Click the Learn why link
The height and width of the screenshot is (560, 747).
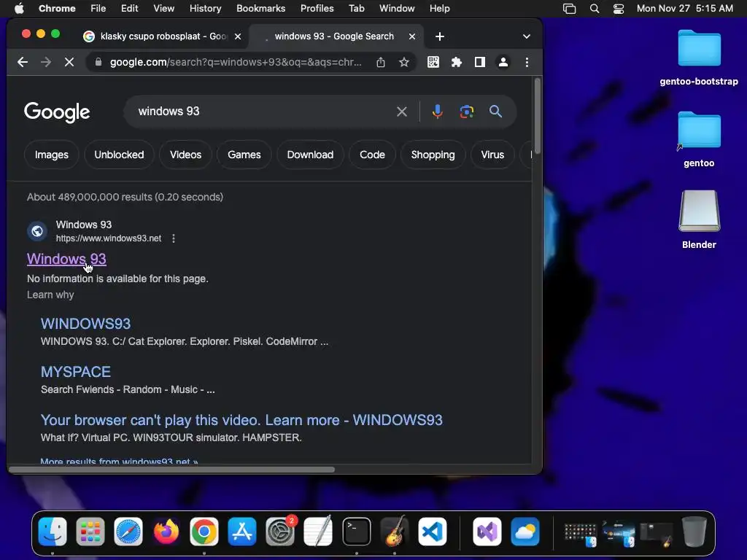50,295
